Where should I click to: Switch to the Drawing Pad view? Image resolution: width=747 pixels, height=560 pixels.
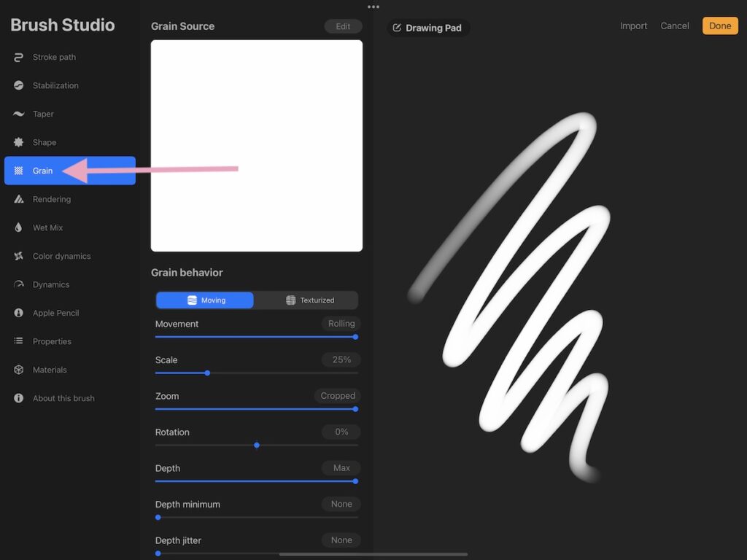(427, 28)
